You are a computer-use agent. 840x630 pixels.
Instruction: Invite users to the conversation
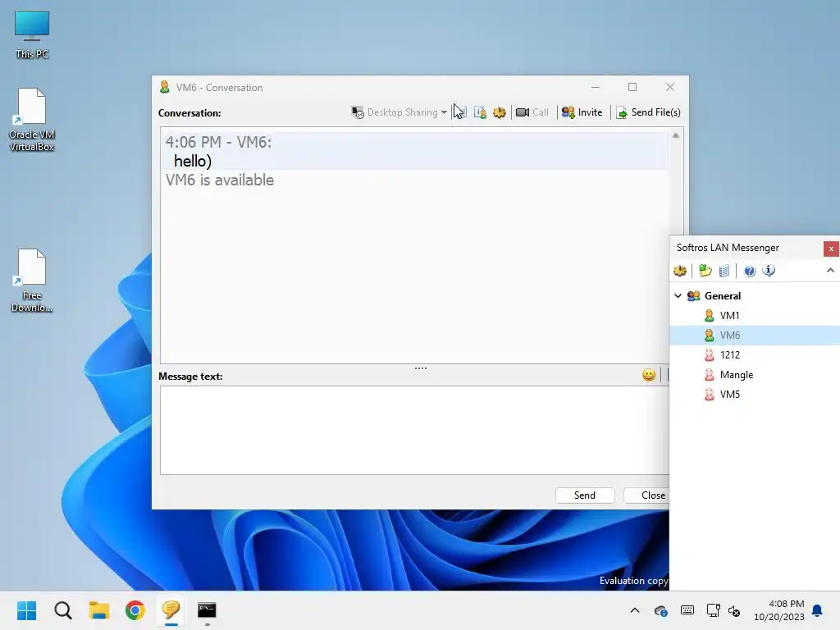click(582, 112)
